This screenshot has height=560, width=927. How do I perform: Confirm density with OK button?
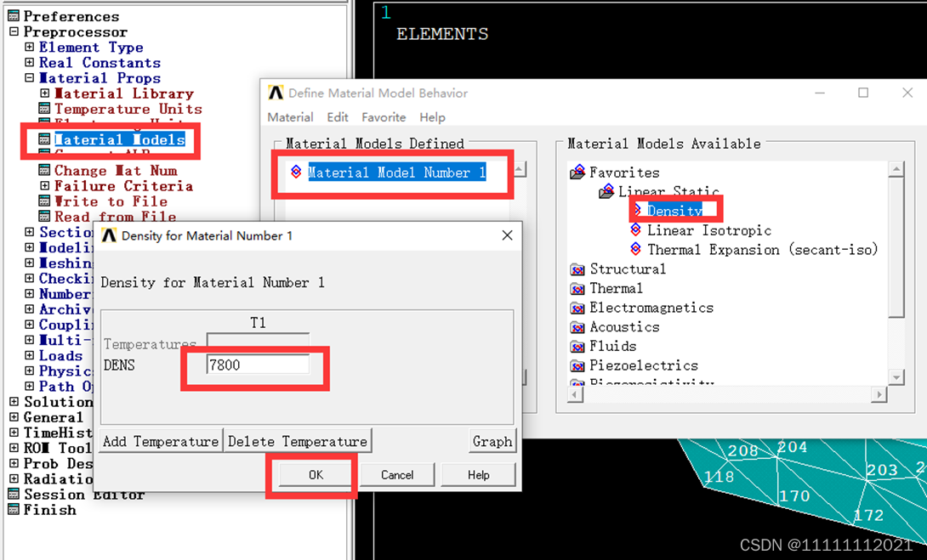pos(316,474)
